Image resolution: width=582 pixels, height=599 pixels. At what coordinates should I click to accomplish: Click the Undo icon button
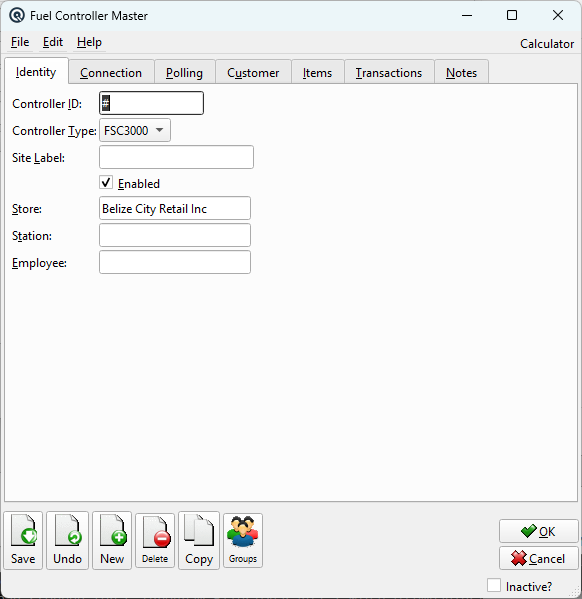(x=67, y=540)
